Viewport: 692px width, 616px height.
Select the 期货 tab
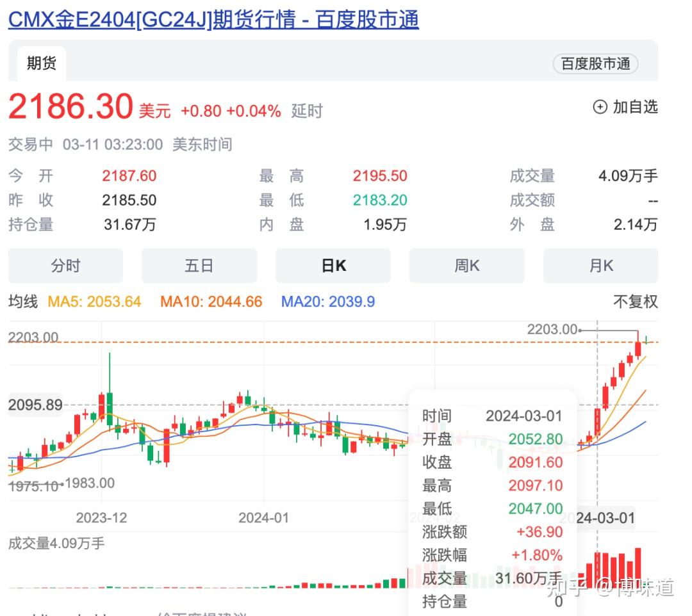click(x=42, y=63)
